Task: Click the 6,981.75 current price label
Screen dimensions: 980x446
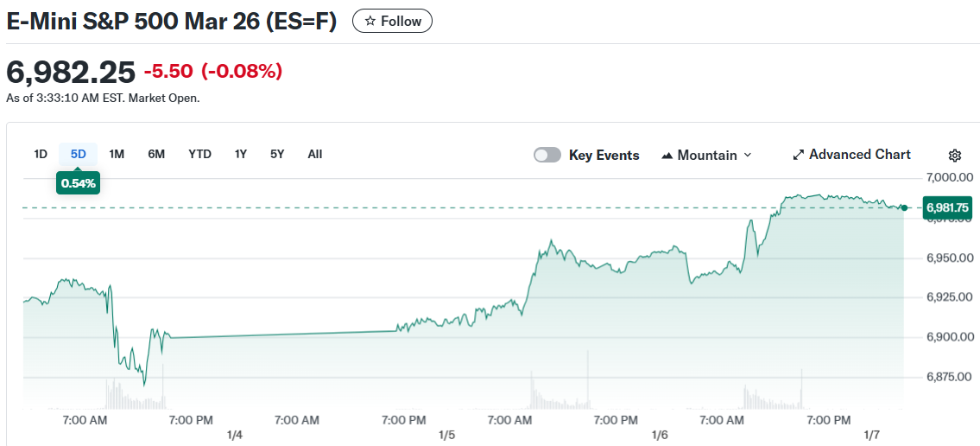Action: click(x=947, y=207)
